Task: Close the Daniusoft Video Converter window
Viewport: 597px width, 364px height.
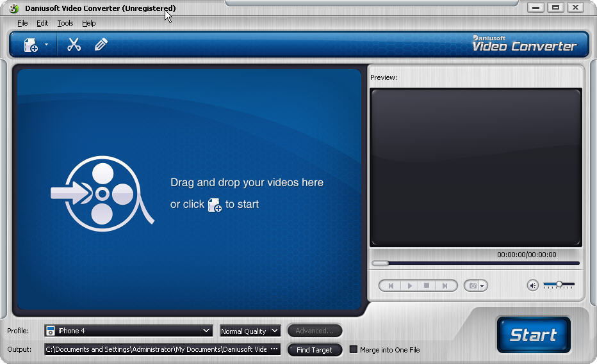Action: 575,7
